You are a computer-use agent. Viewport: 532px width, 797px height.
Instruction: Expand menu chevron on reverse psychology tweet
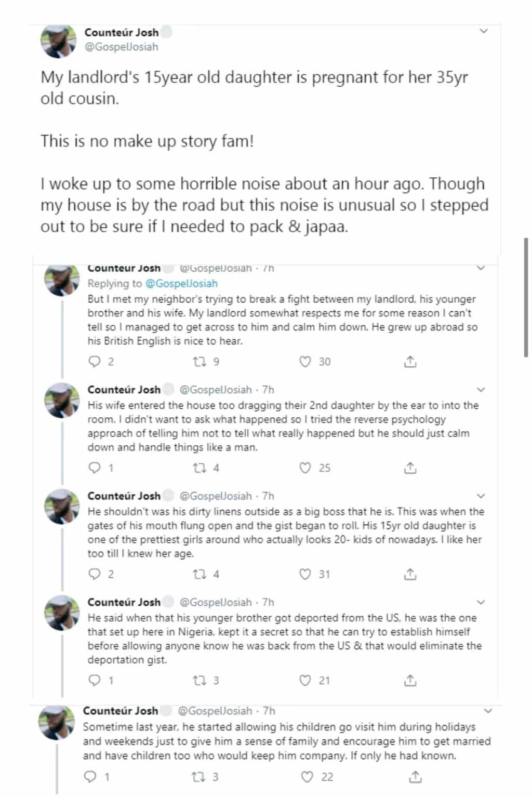pyautogui.click(x=481, y=390)
